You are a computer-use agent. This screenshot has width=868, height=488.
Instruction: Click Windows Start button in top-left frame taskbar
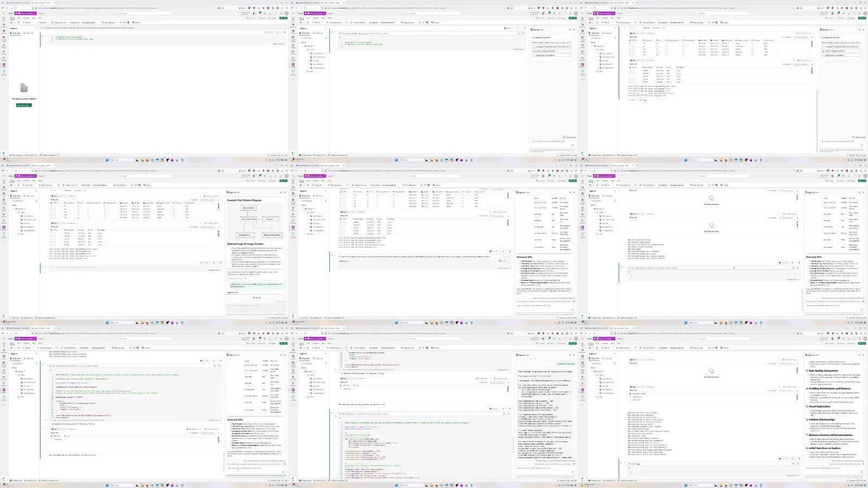click(107, 160)
